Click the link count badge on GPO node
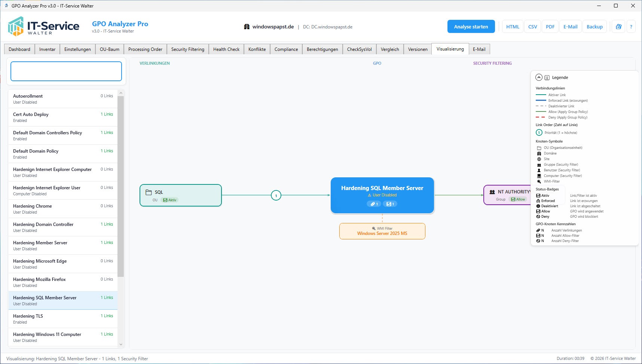The width and height of the screenshot is (642, 364). tap(374, 204)
